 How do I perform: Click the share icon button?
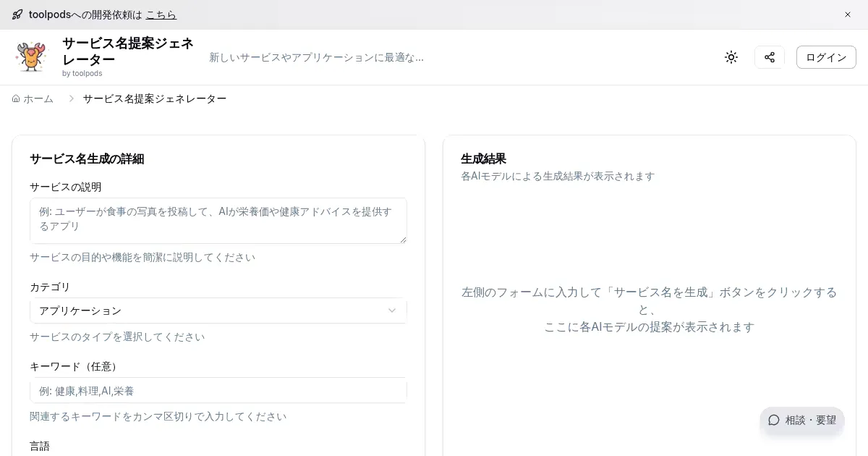[x=770, y=57]
